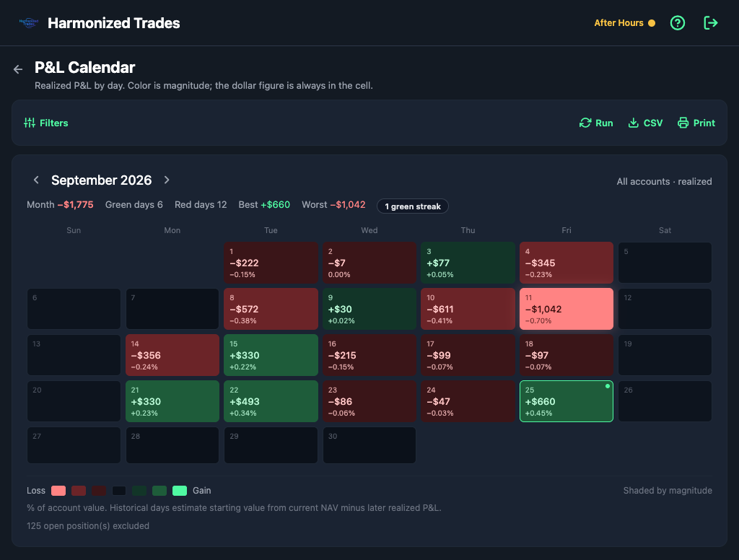Click the Month −$1,775 total
Image resolution: width=739 pixels, height=560 pixels.
[x=60, y=204]
